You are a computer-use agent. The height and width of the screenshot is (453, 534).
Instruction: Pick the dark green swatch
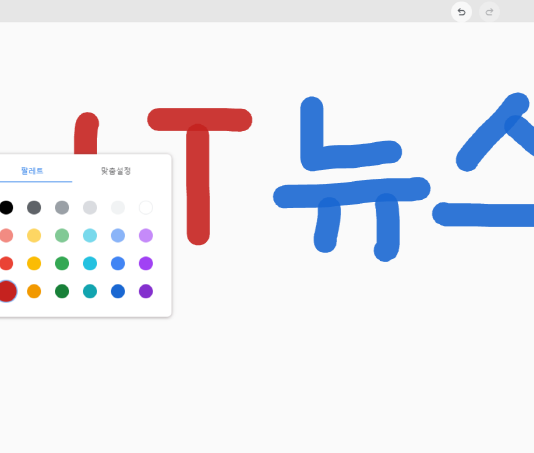click(x=62, y=291)
